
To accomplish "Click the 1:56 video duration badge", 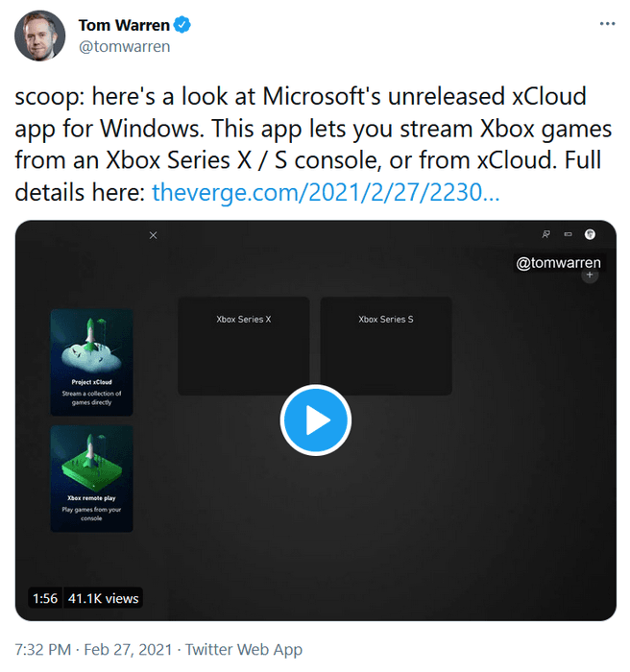I will tap(45, 598).
